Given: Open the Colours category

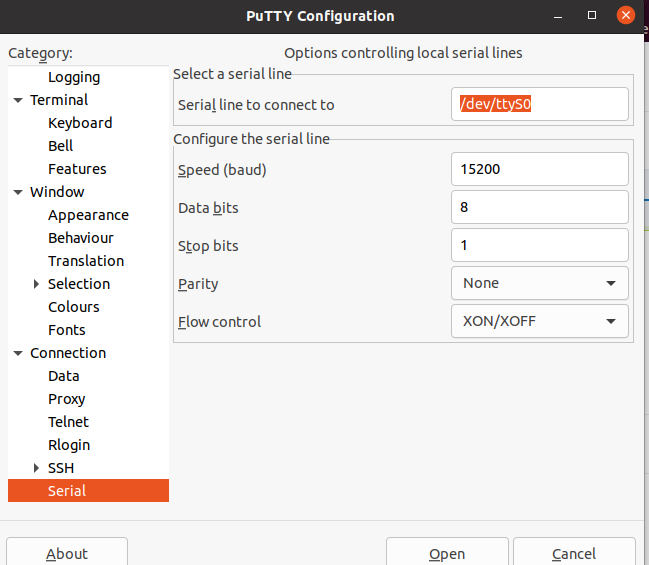Looking at the screenshot, I should [x=74, y=307].
